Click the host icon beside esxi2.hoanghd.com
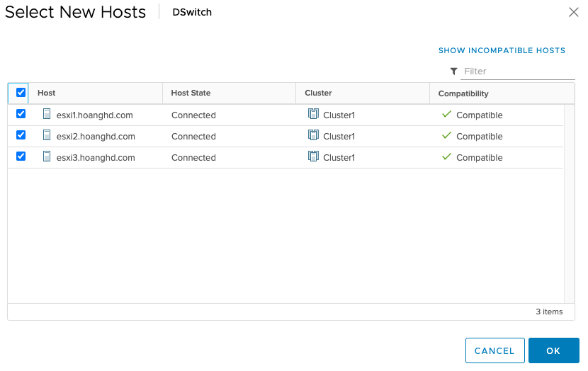The width and height of the screenshot is (588, 371). (x=47, y=135)
